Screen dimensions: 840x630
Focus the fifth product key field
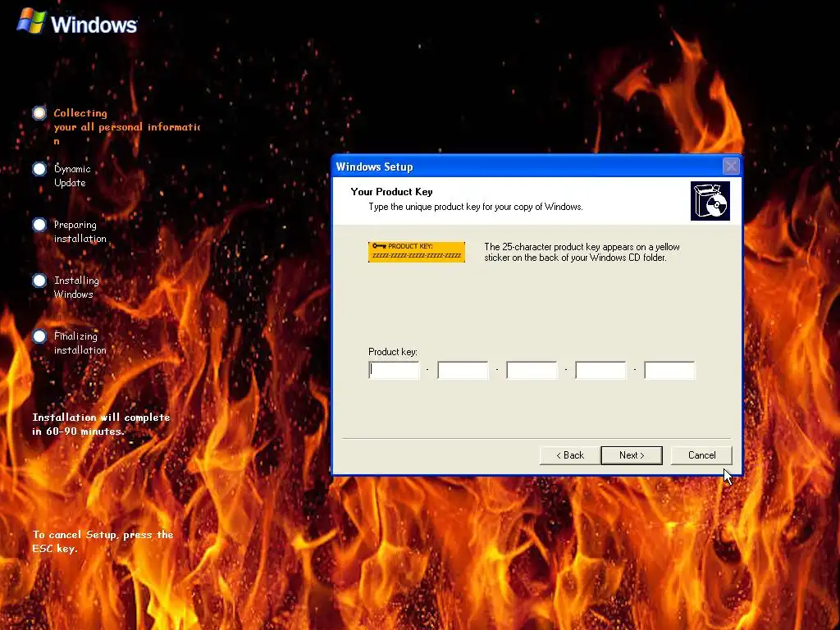669,370
